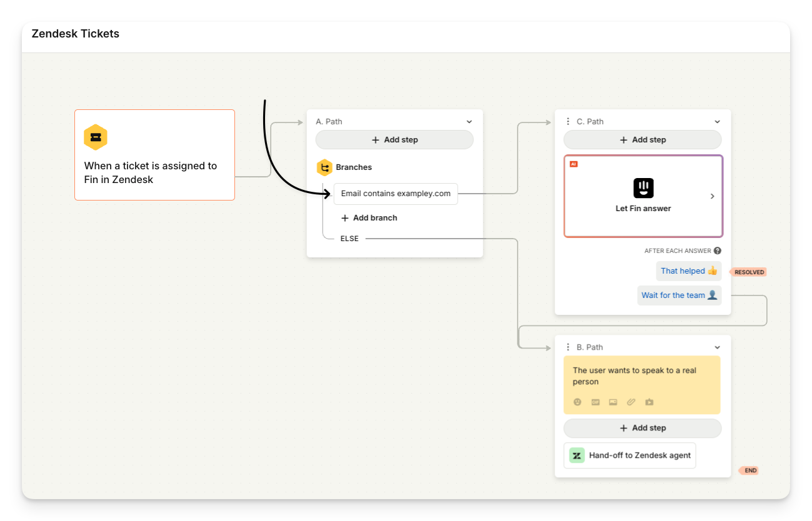Viewport: 812px width, 521px height.
Task: Click Add branch under Branches
Action: [369, 218]
